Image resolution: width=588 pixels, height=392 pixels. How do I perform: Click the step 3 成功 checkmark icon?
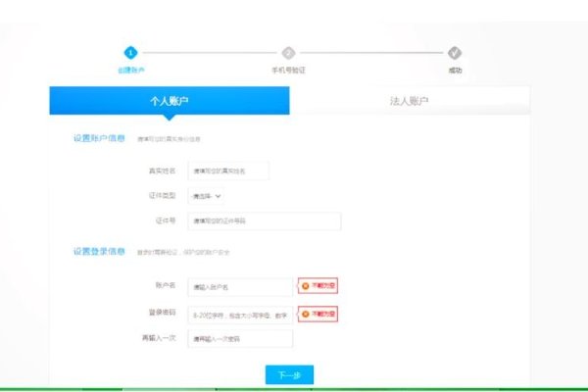pyautogui.click(x=455, y=53)
